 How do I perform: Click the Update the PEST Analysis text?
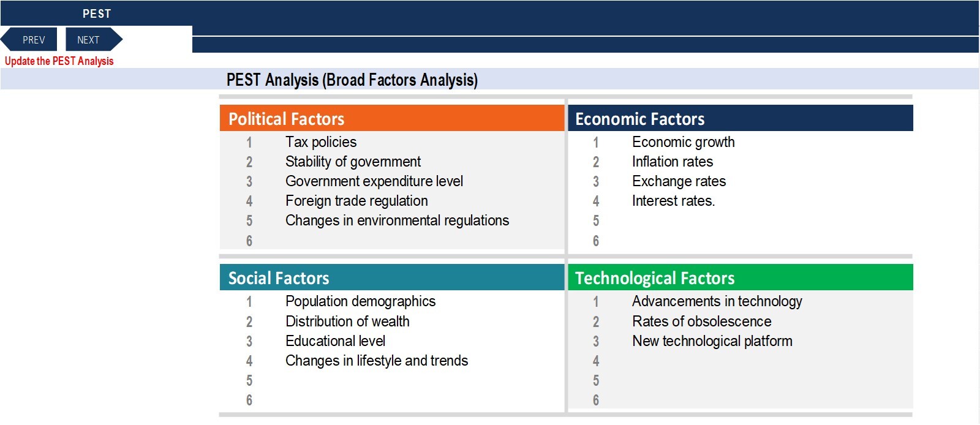coord(59,61)
